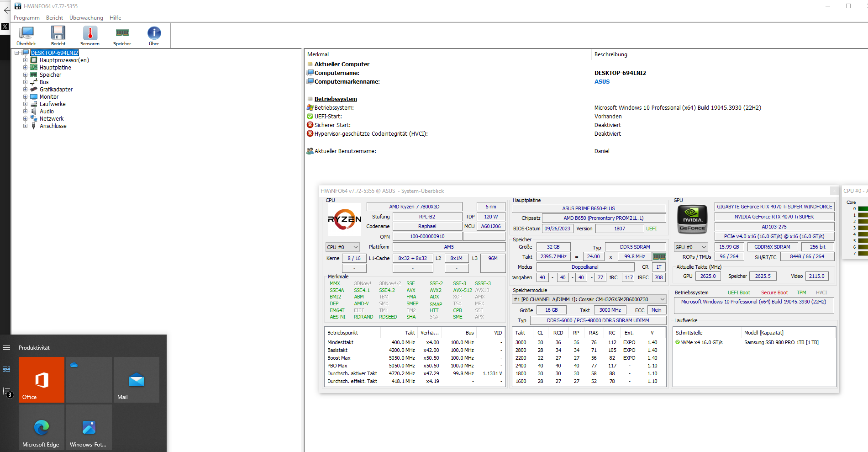Select the Computername row
Viewport: 868px width, 452px height.
tap(586, 73)
